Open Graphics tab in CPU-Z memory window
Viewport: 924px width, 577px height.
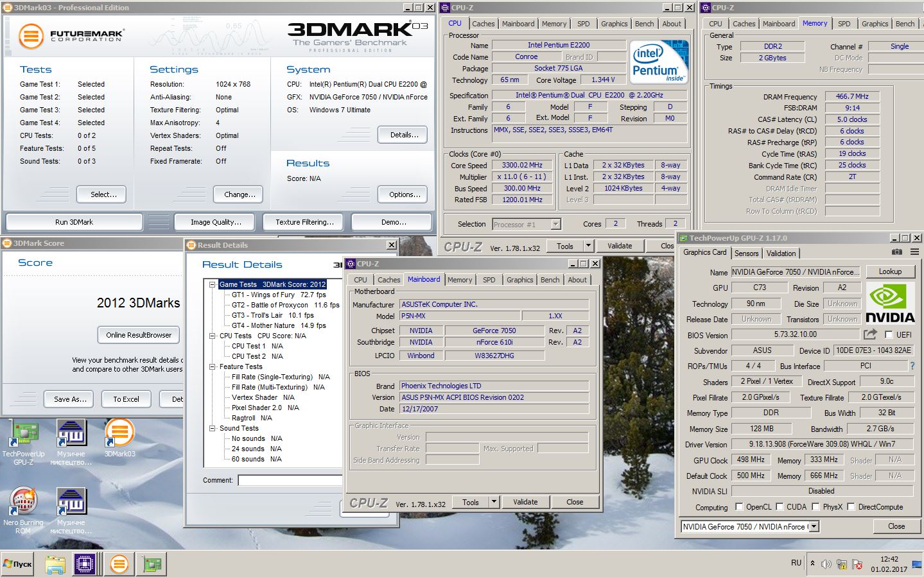tap(875, 24)
